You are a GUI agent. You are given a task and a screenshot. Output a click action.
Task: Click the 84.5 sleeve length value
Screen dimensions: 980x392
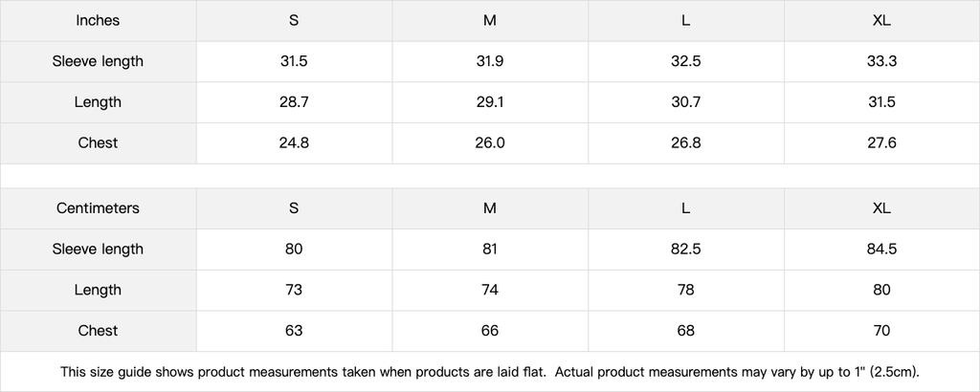[881, 249]
